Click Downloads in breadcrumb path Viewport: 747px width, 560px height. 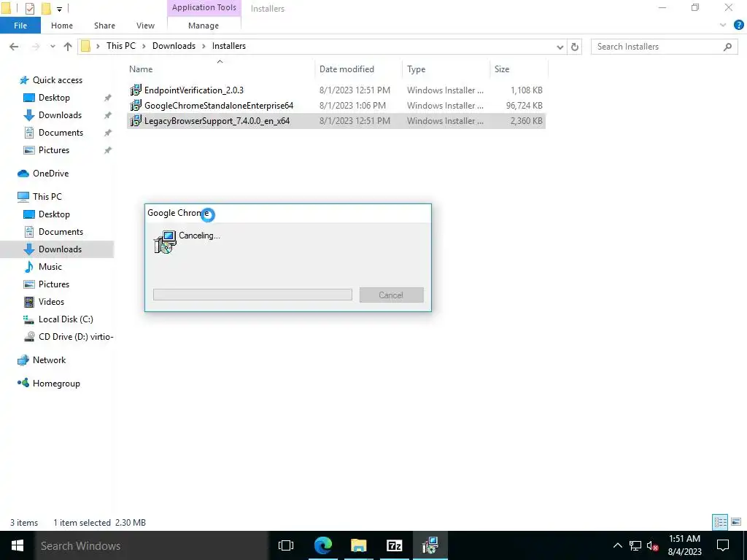coord(174,46)
